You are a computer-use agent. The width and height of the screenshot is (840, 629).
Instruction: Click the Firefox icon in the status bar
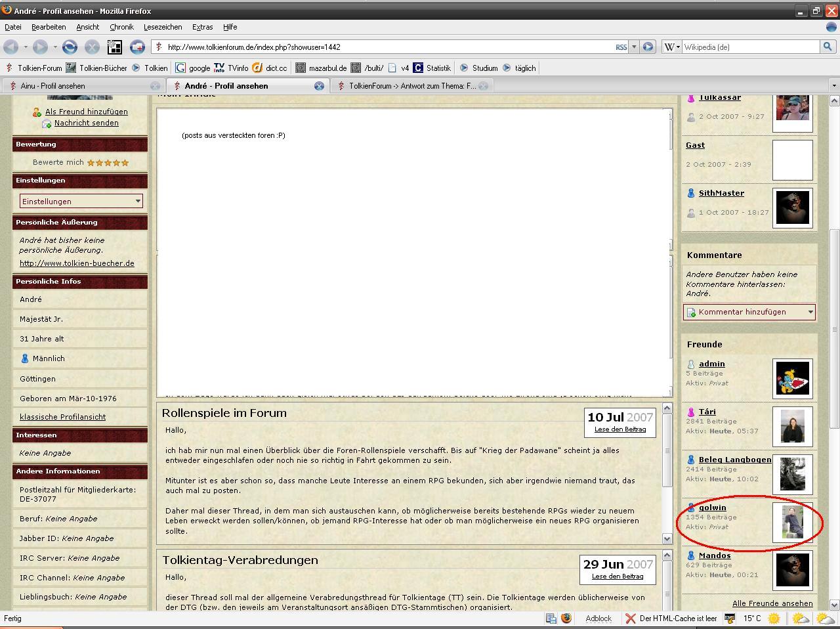click(x=566, y=618)
